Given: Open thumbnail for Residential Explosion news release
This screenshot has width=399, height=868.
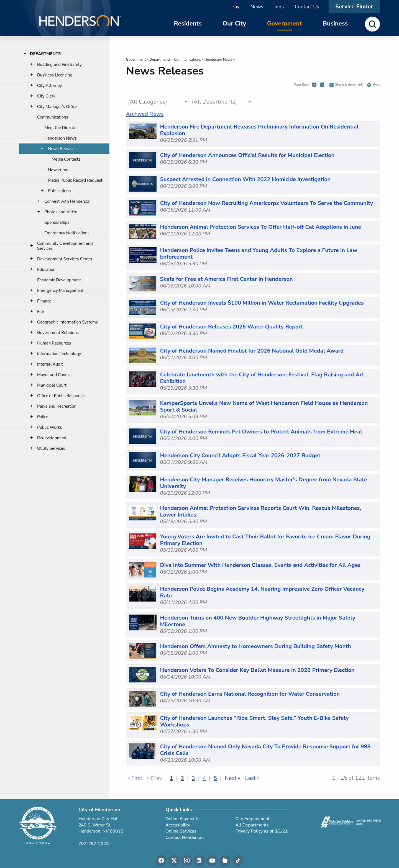Looking at the screenshot, I should tap(142, 131).
